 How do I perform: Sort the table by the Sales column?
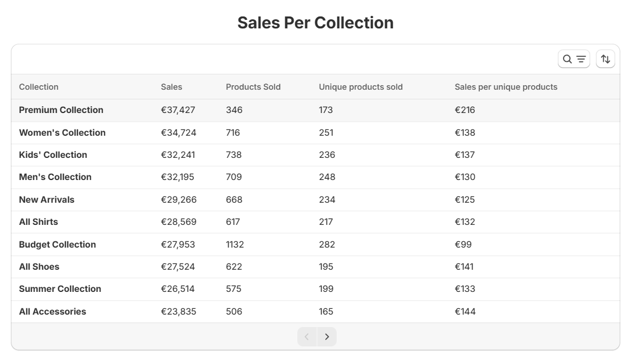(x=171, y=87)
